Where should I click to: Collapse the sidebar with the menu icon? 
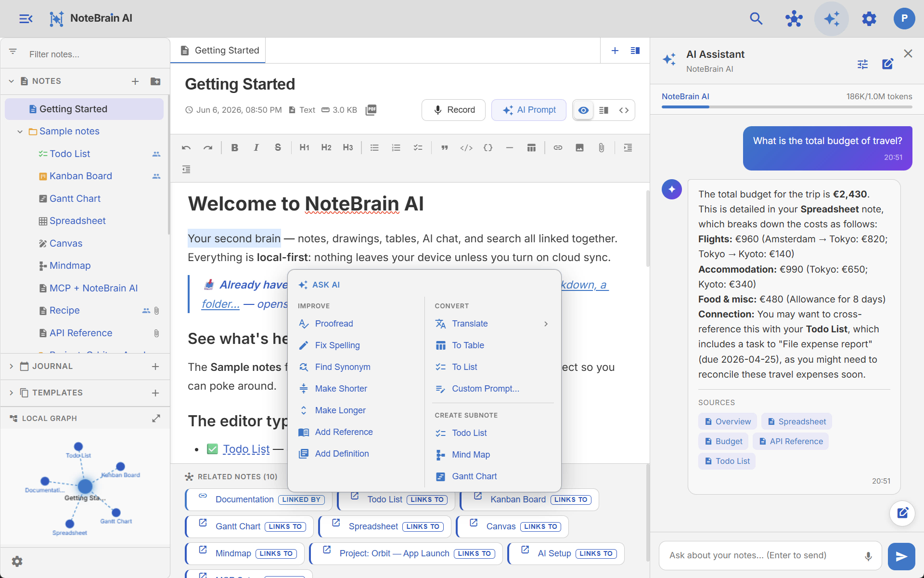pyautogui.click(x=26, y=19)
